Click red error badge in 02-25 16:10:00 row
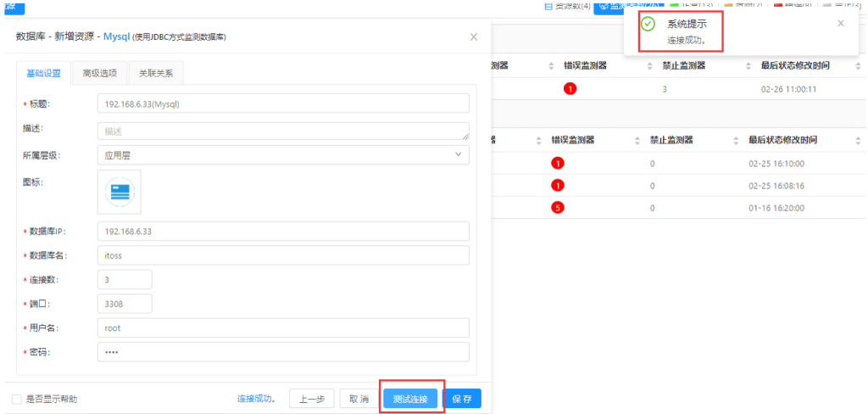The image size is (868, 414). (558, 163)
